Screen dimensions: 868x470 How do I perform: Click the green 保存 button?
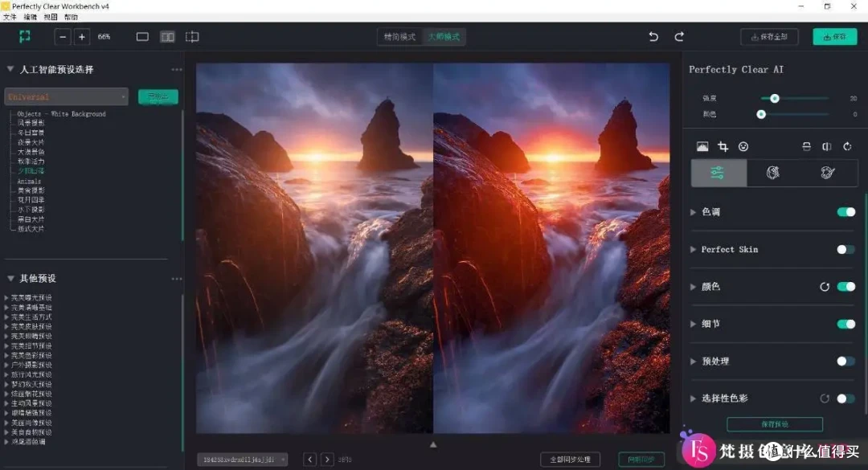click(835, 37)
